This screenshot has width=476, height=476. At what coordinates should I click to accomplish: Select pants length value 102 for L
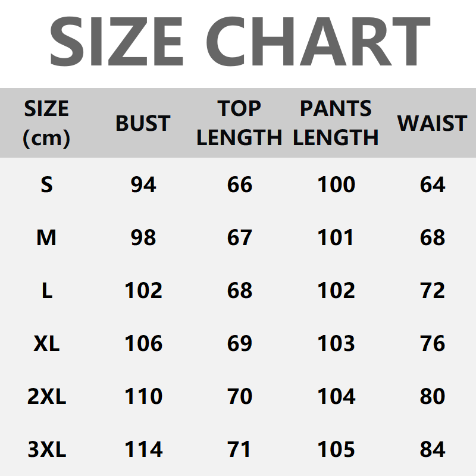336,291
